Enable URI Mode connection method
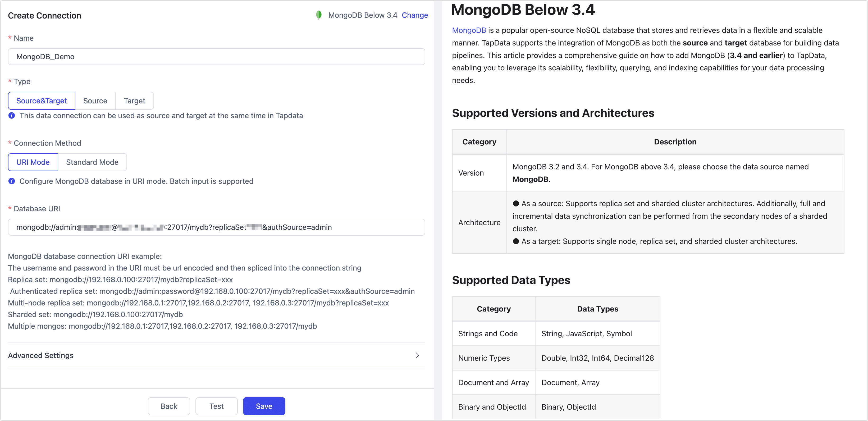868x421 pixels. [x=33, y=162]
